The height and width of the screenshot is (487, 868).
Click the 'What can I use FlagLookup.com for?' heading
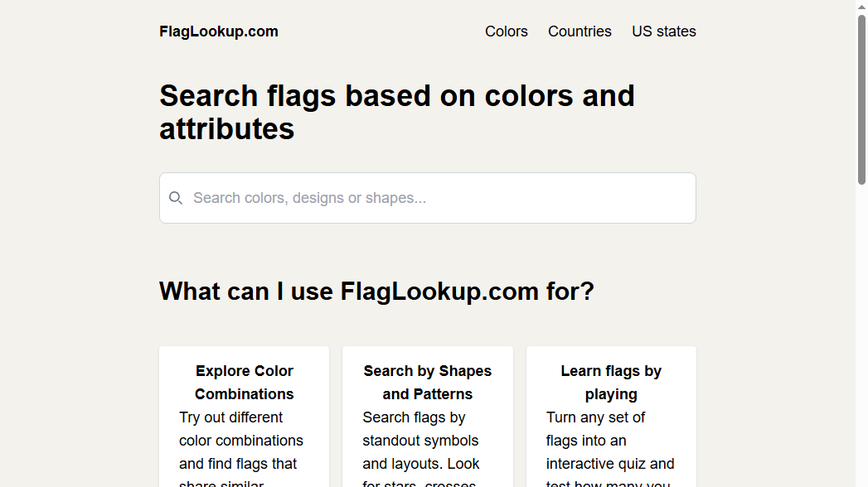pos(376,292)
